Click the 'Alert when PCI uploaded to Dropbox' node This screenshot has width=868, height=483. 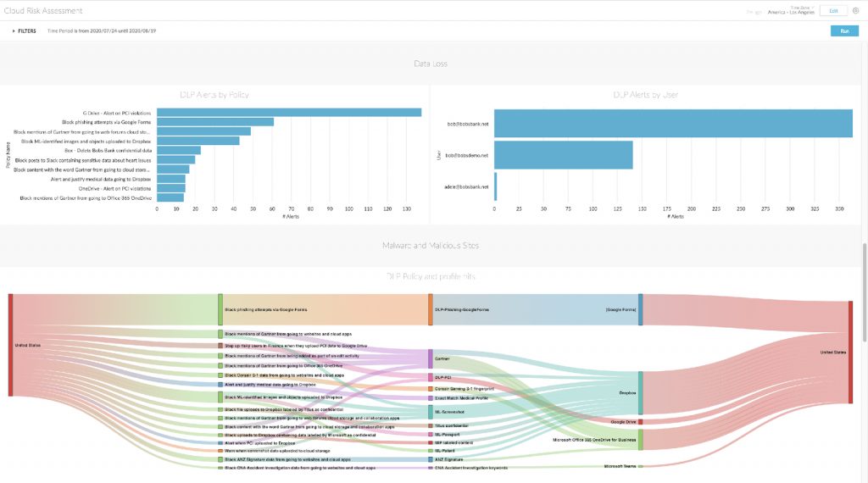220,443
